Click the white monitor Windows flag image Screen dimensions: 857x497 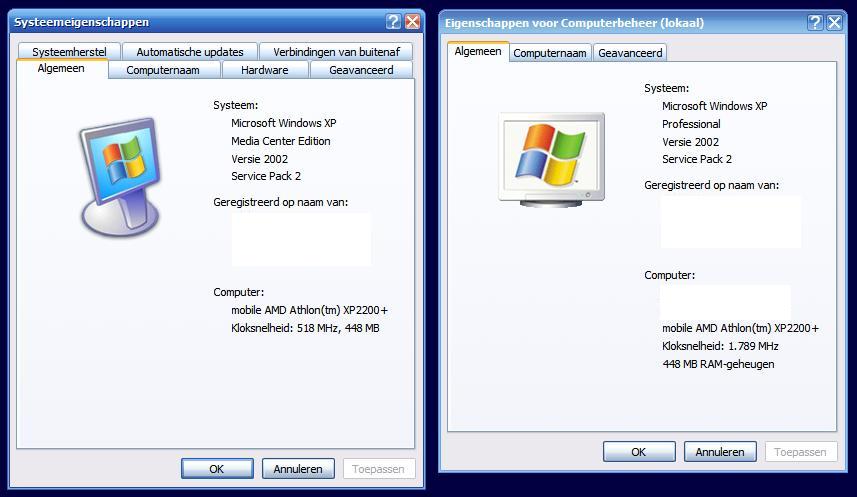coord(551,160)
